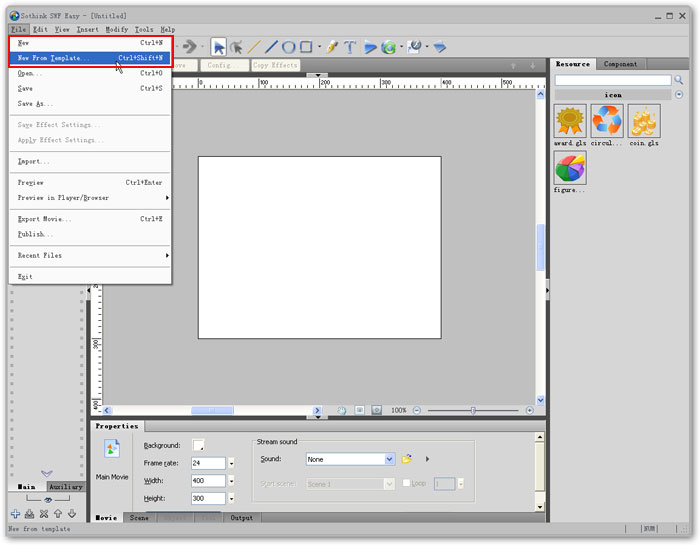Click the gray redo arrow icon

tap(190, 46)
